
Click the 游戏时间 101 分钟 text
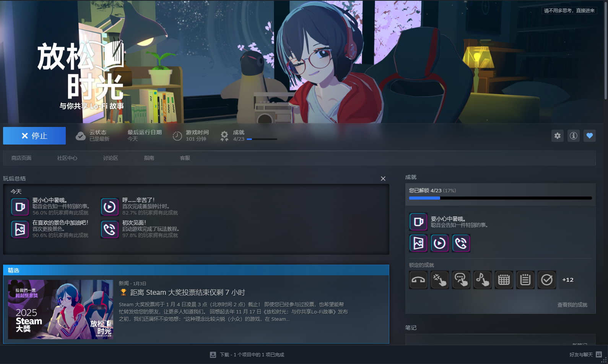(197, 136)
